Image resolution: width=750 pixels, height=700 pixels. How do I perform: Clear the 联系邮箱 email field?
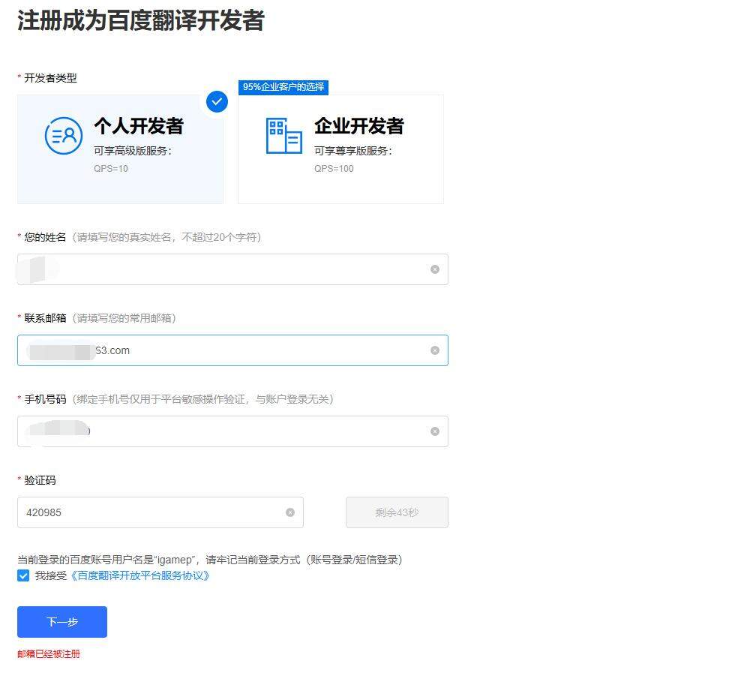pyautogui.click(x=435, y=350)
